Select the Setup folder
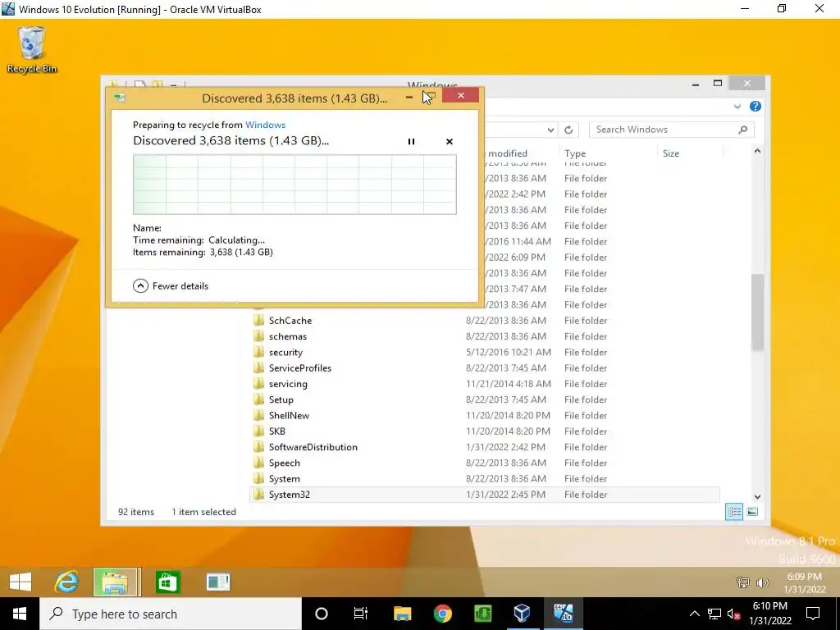 281,399
